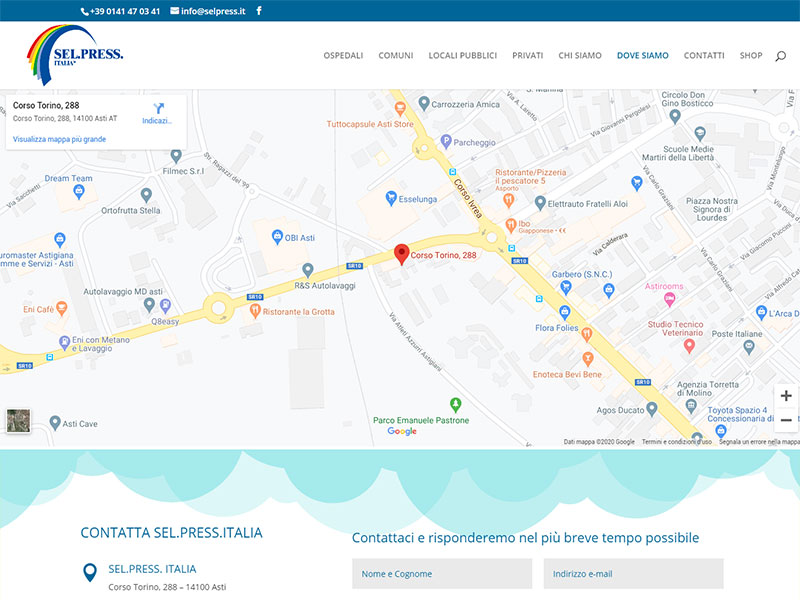This screenshot has height=600, width=800.
Task: Click the Agos Ducato marker
Action: pos(652,409)
